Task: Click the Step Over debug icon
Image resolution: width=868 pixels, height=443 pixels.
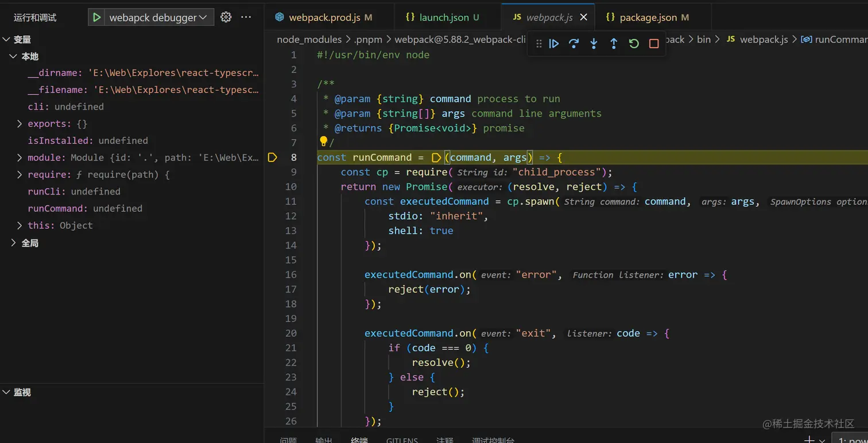Action: coord(573,44)
